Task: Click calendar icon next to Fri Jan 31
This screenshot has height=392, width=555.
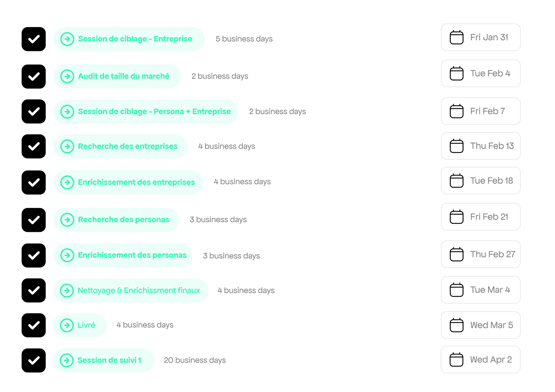Action: [456, 37]
